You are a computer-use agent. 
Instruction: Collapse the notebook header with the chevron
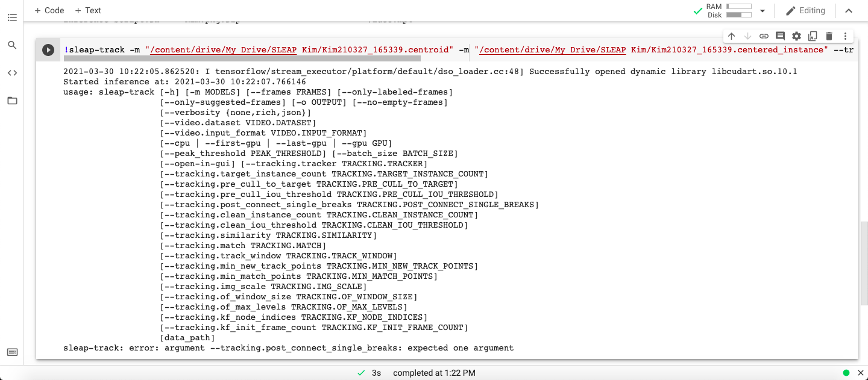tap(850, 10)
